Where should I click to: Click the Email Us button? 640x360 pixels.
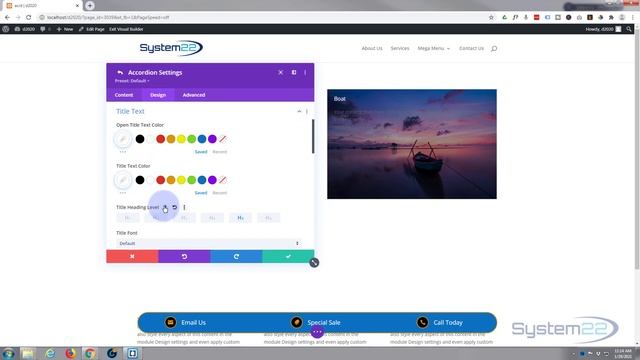(186, 322)
